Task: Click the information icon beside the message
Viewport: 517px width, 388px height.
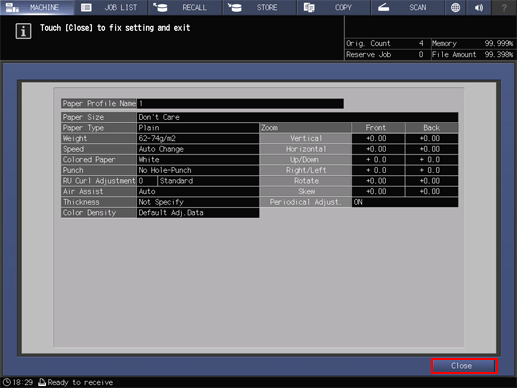Action: 23,31
